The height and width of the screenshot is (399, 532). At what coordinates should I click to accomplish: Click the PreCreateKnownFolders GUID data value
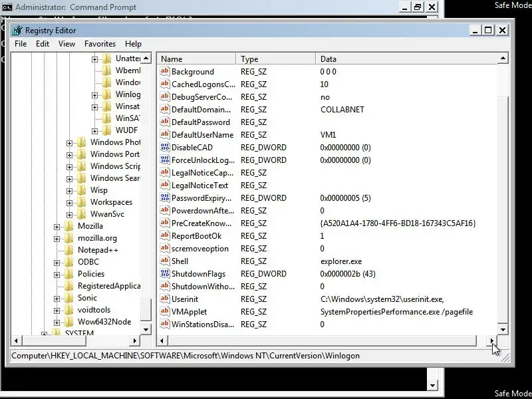(398, 223)
